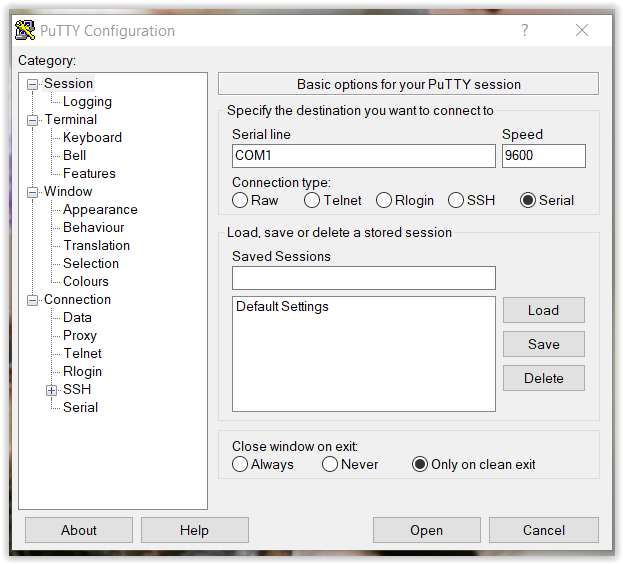Viewport: 623px width, 564px height.
Task: Click the Cancel button
Action: (x=544, y=530)
